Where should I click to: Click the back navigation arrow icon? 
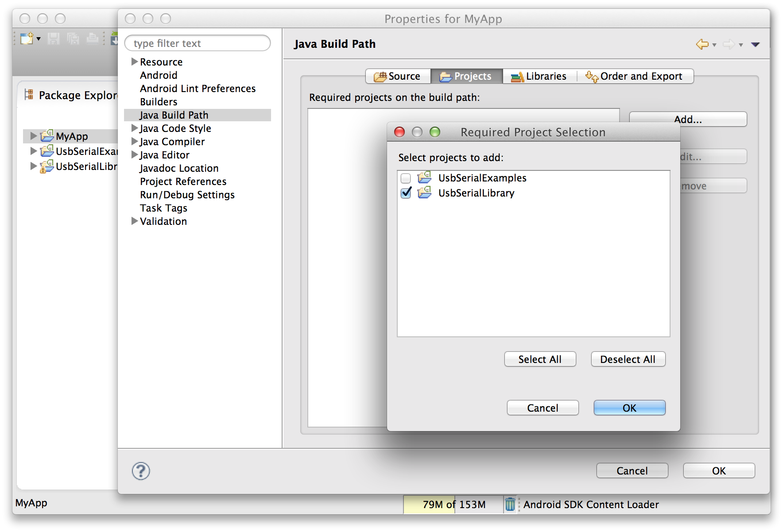[702, 44]
